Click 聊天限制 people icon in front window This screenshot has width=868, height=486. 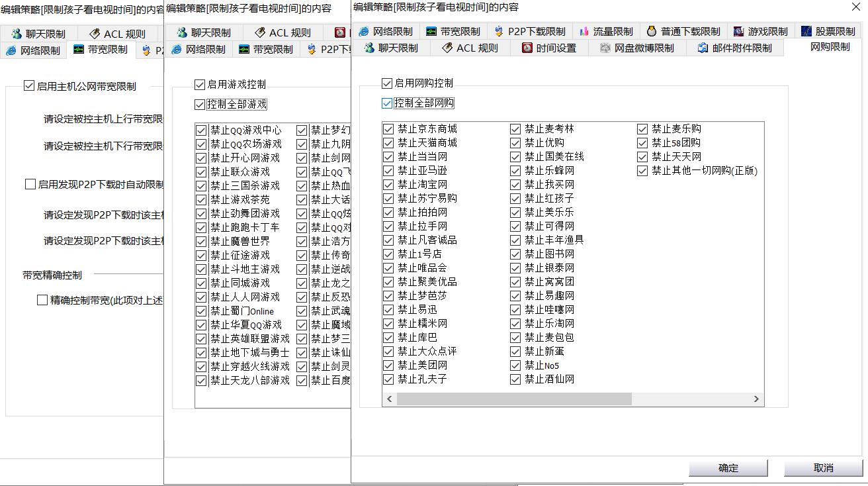369,48
